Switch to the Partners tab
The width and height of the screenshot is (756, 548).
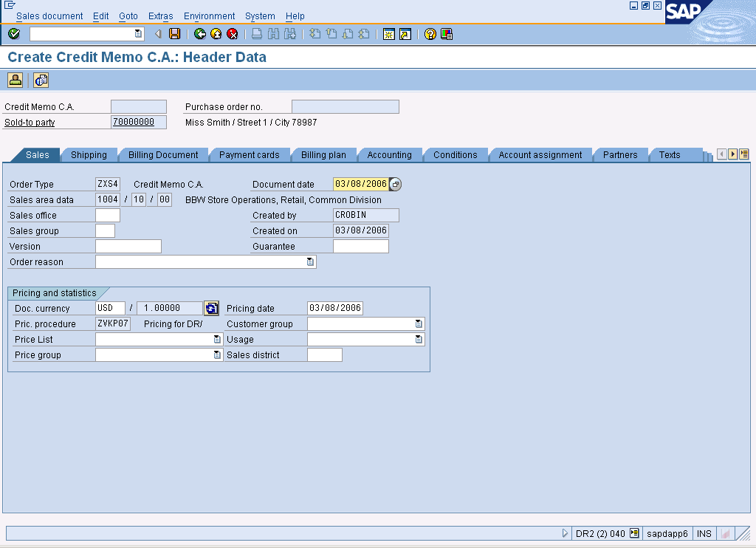pyautogui.click(x=620, y=155)
